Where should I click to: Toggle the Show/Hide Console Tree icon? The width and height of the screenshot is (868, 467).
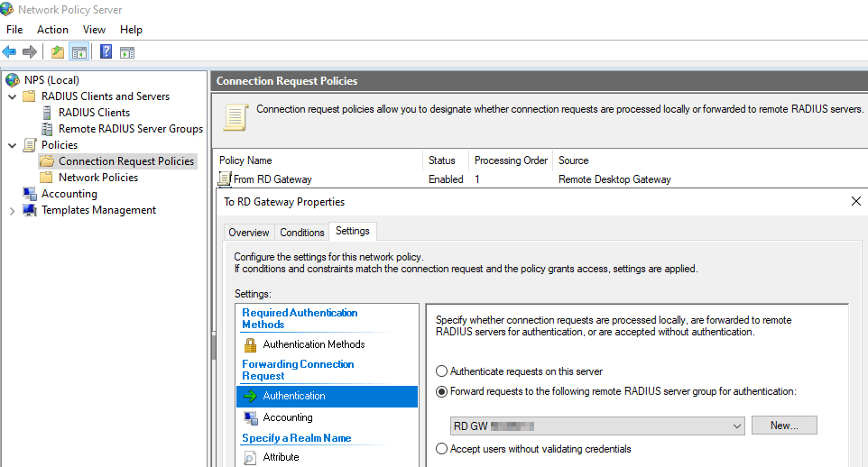[x=79, y=52]
